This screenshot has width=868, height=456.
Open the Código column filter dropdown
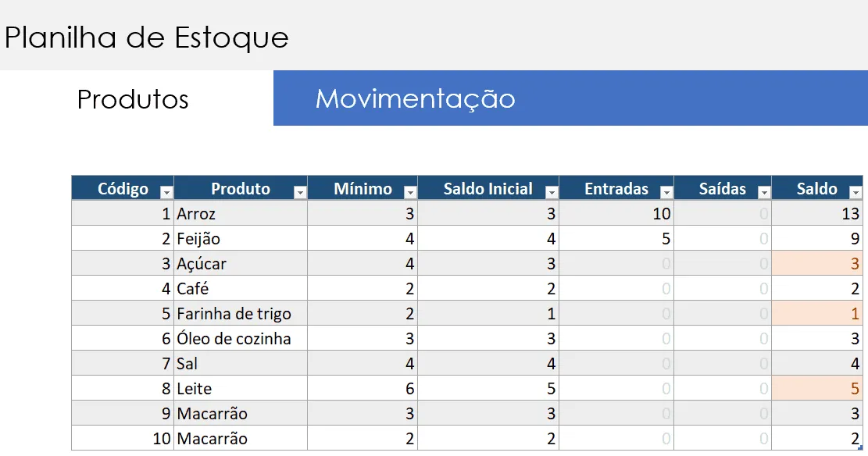click(166, 192)
